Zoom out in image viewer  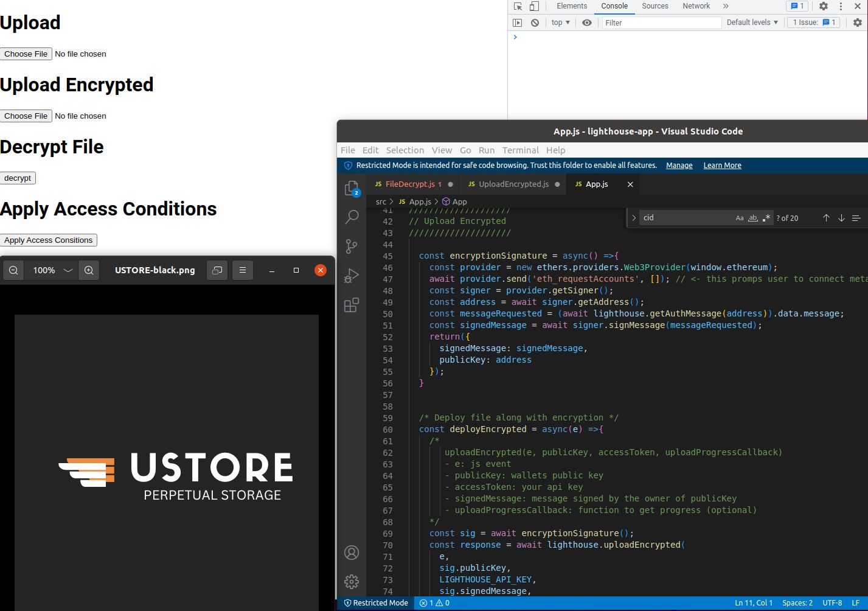tap(13, 270)
